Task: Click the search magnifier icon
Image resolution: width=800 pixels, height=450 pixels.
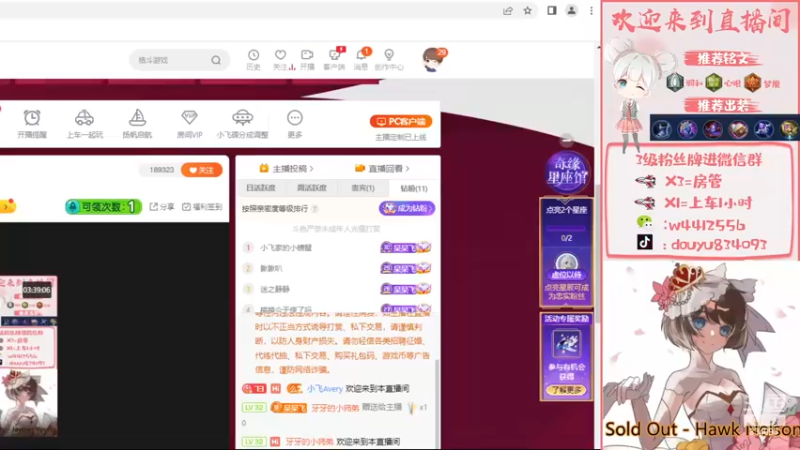Action: pos(216,60)
